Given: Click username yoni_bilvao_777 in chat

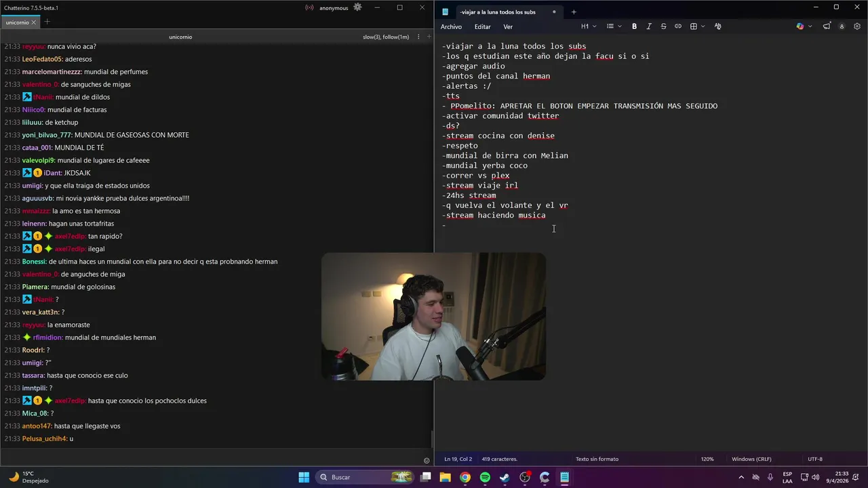Looking at the screenshot, I should point(47,135).
